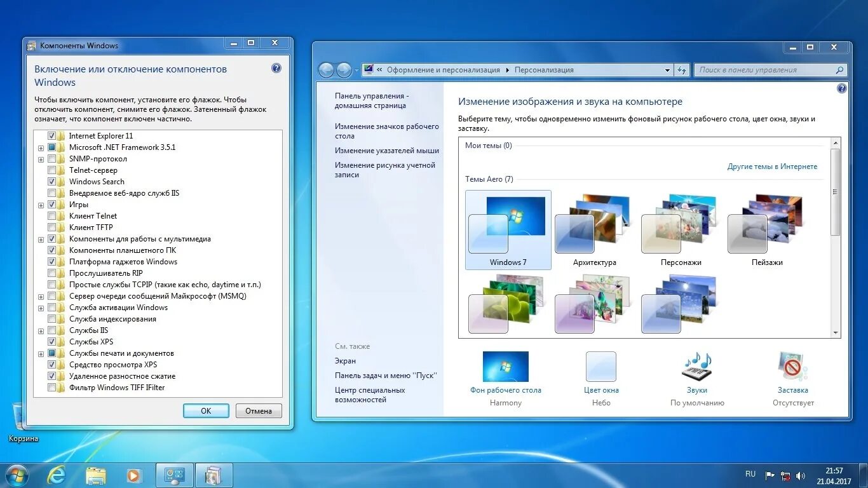Open Другие темы в Интернете link
This screenshot has width=868, height=488.
click(772, 166)
